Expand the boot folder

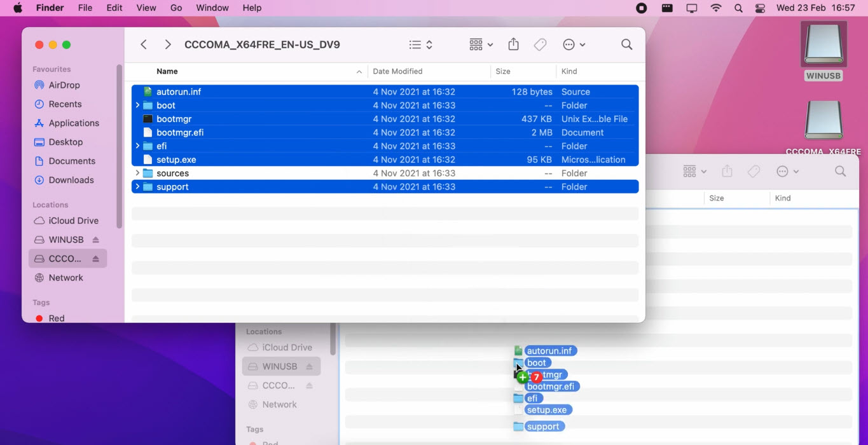137,106
